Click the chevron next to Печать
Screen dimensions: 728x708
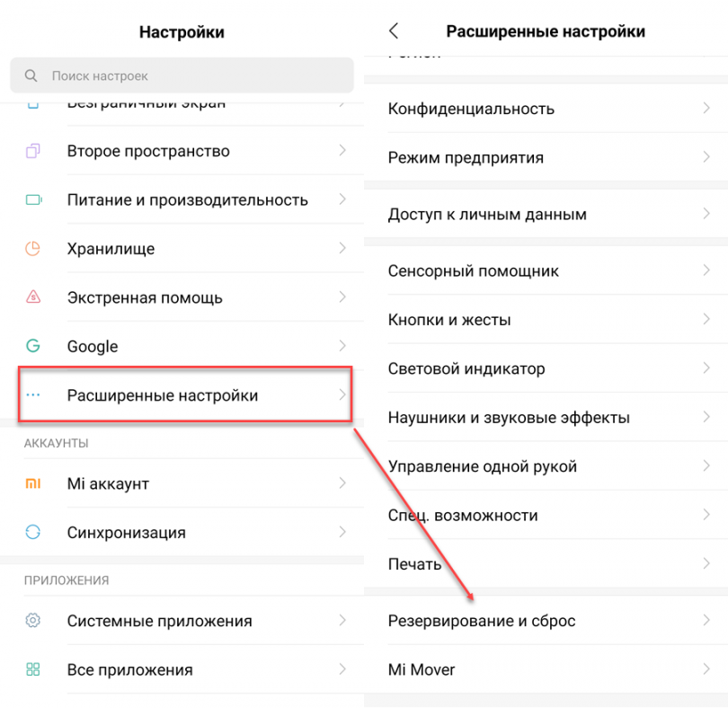(x=706, y=563)
